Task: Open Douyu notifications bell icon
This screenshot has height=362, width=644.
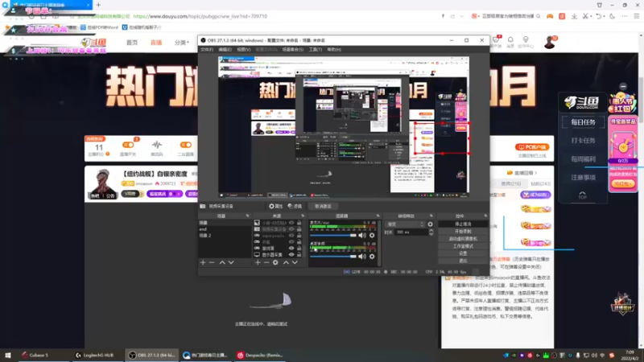Action: pos(510,42)
